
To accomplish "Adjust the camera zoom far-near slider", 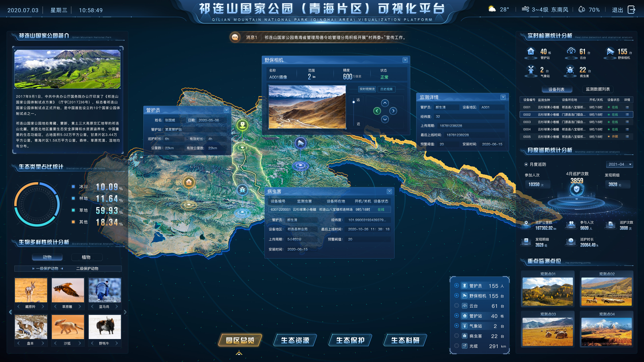I will [x=354, y=102].
